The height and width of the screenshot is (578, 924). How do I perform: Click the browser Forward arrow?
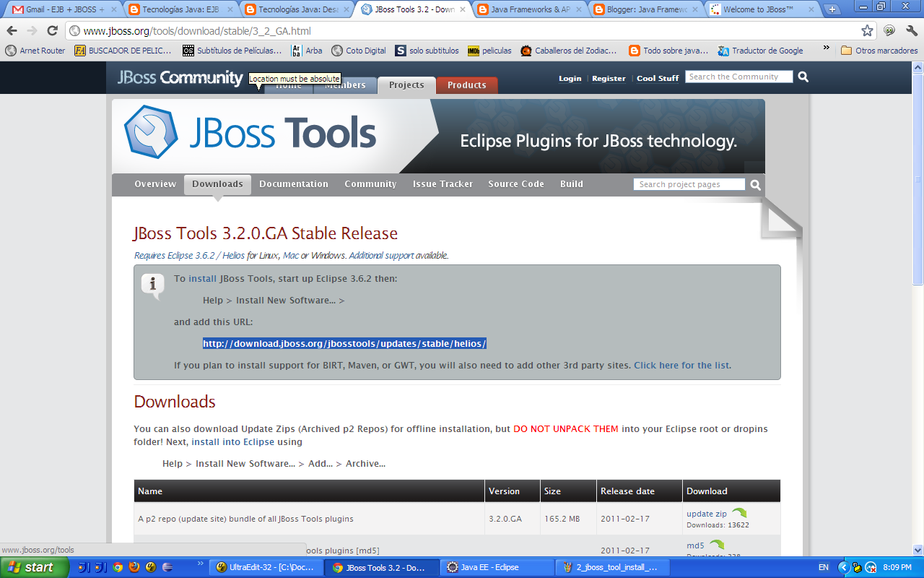pyautogui.click(x=32, y=31)
